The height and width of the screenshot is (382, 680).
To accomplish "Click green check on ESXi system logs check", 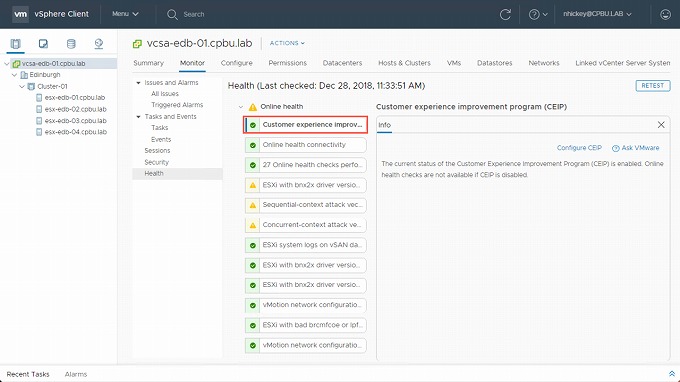I will 253,245.
